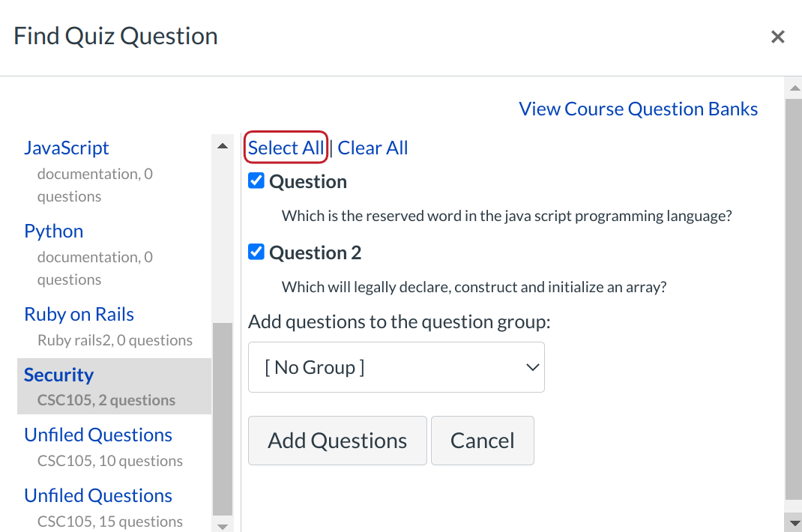Image resolution: width=802 pixels, height=532 pixels.
Task: Uncheck the Question 2 checkbox
Action: [256, 253]
